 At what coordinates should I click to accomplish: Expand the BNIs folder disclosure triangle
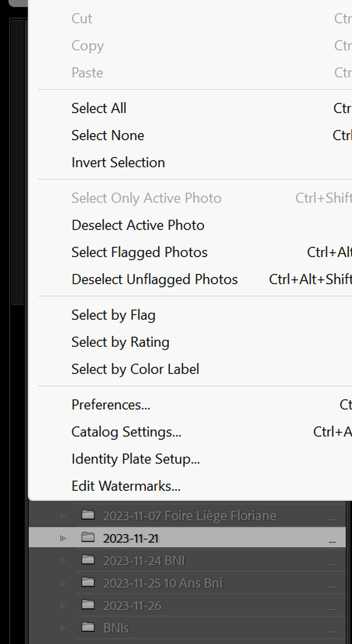(x=63, y=628)
